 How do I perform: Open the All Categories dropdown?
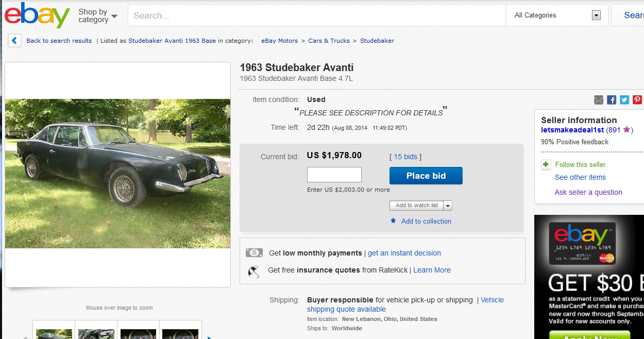point(557,15)
